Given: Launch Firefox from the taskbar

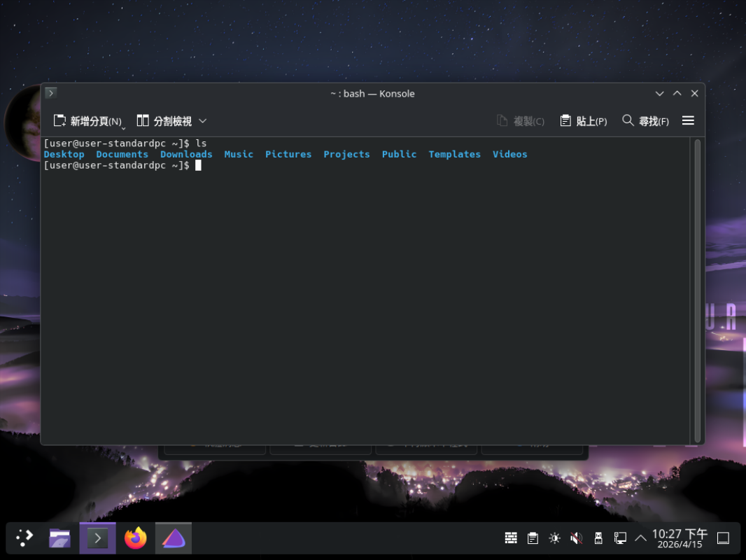Looking at the screenshot, I should tap(135, 538).
